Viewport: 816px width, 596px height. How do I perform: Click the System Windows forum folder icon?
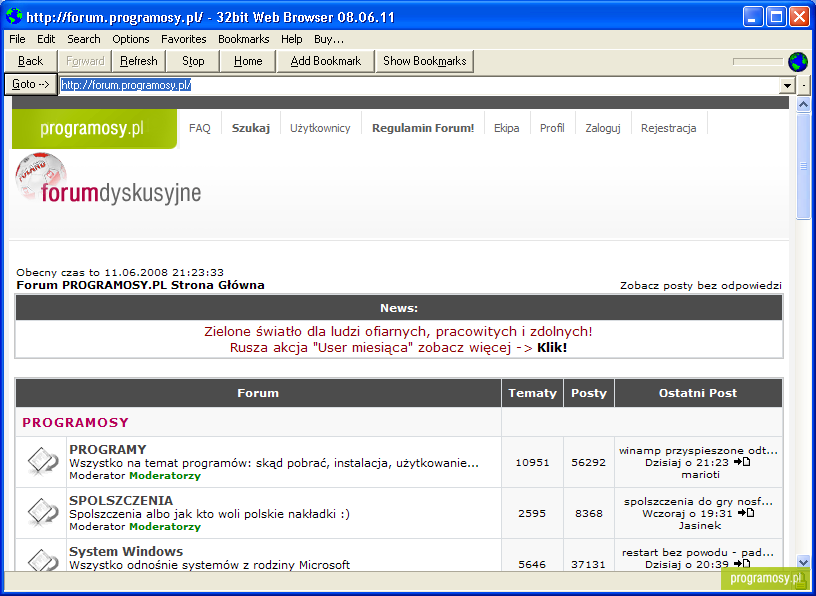[42, 559]
